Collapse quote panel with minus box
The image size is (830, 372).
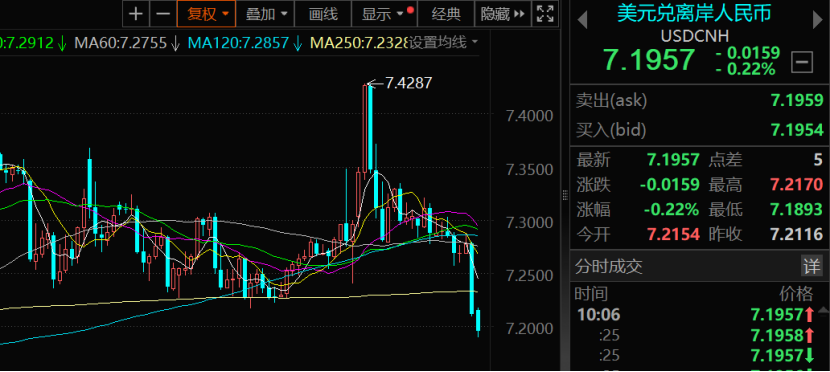tap(802, 63)
